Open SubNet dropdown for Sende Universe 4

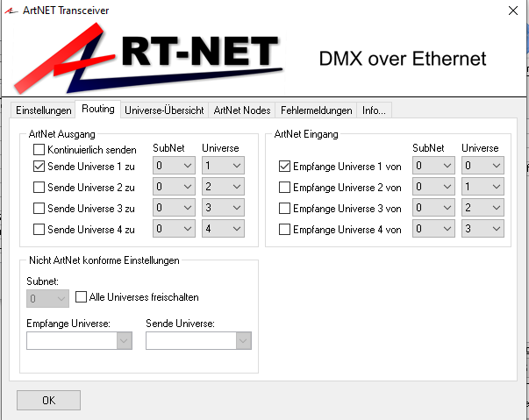(174, 229)
